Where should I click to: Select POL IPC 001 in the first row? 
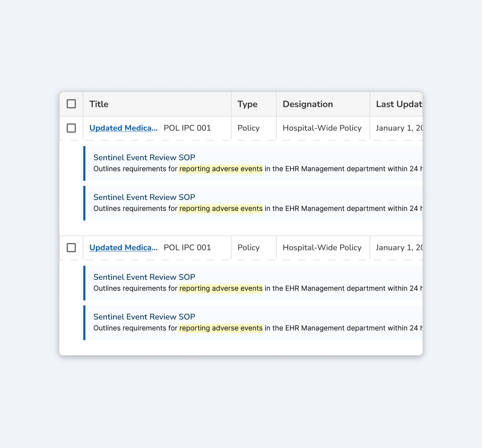pos(187,128)
